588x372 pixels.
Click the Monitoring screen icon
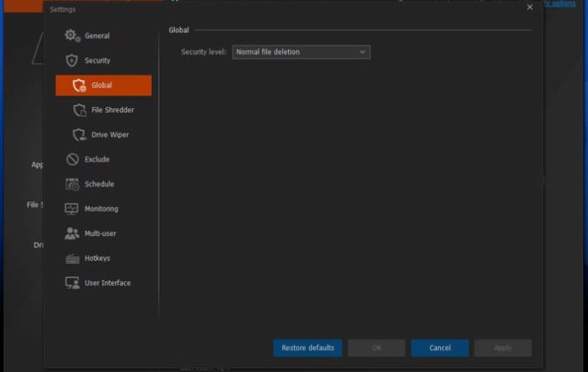click(72, 209)
